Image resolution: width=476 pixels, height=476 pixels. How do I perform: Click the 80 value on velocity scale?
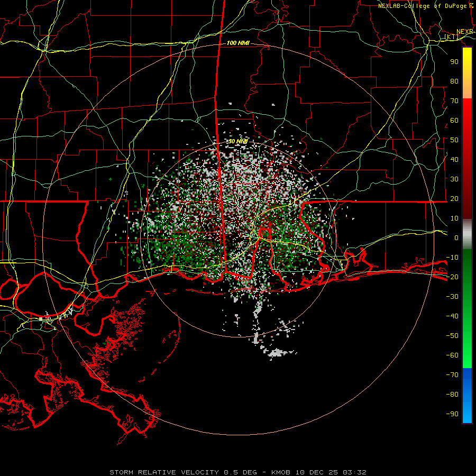click(454, 81)
